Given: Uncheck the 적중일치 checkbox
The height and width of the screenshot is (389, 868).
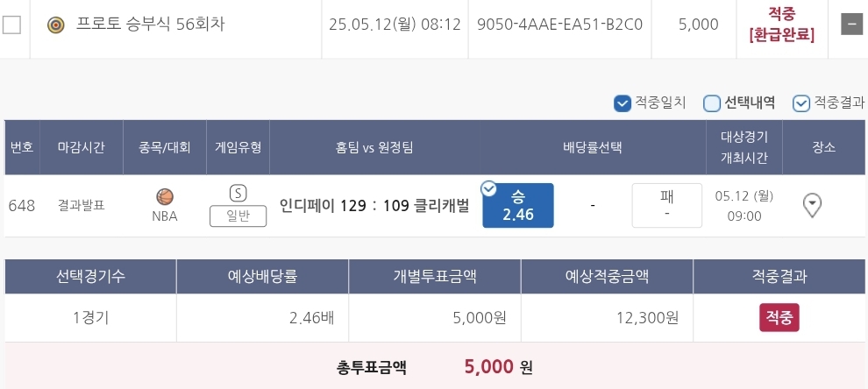Looking at the screenshot, I should coord(623,103).
